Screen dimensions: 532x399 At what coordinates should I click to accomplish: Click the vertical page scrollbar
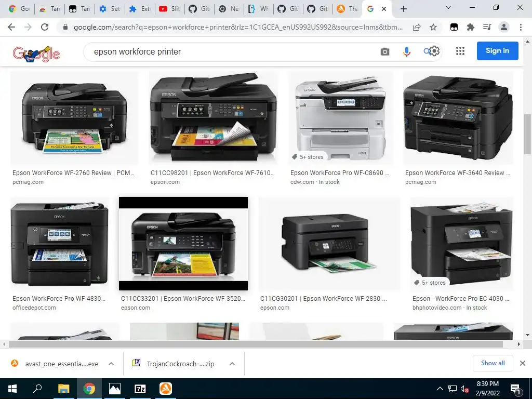click(527, 135)
